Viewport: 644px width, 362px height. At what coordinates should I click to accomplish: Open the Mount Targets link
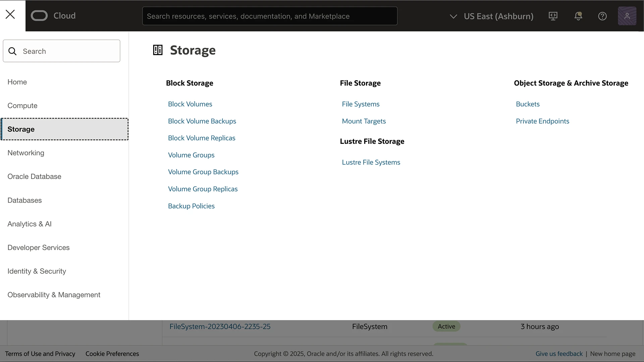(364, 121)
